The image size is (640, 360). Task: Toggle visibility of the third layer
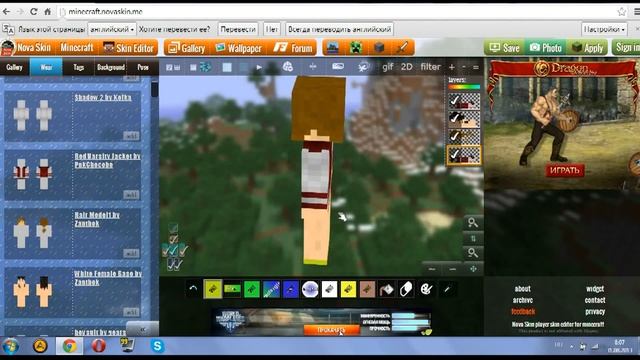click(454, 136)
